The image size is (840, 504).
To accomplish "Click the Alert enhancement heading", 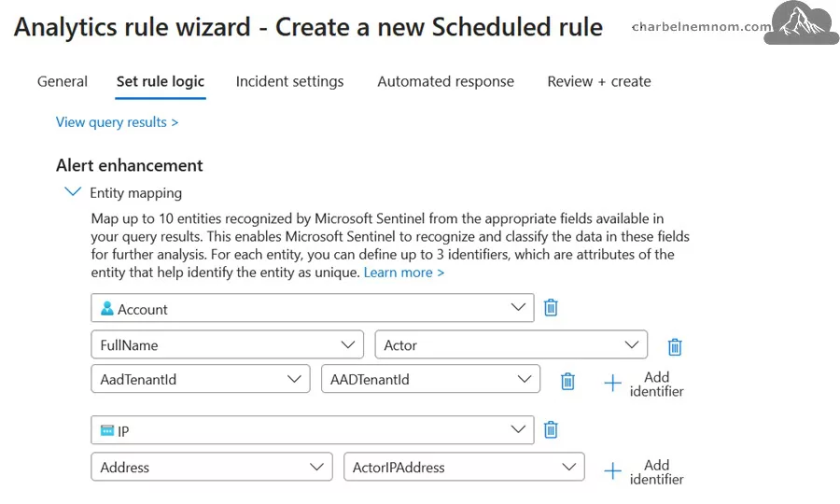I will [129, 165].
